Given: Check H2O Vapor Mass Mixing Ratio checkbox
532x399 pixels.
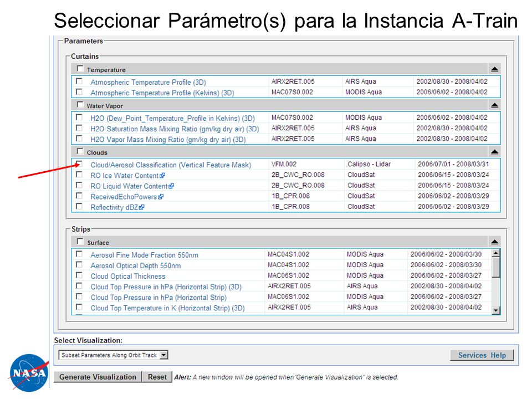Looking at the screenshot, I should [79, 138].
